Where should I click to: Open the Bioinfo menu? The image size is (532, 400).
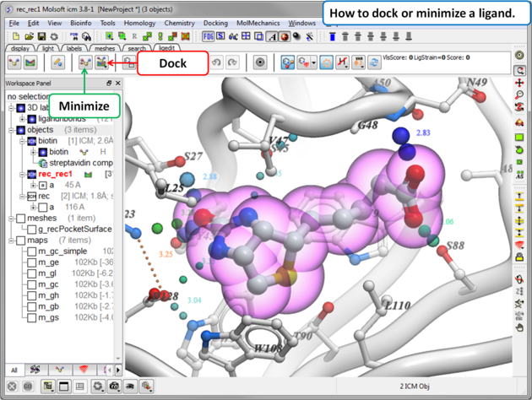(81, 23)
